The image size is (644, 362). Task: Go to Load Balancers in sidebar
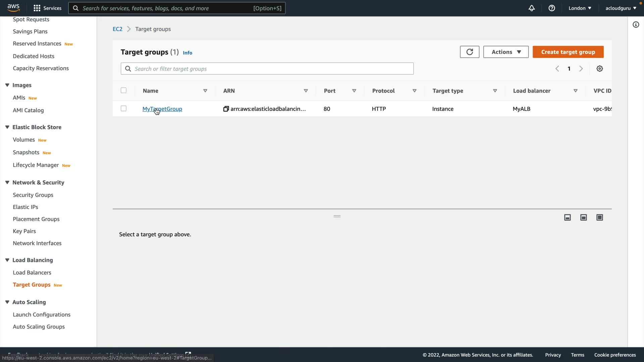[32, 273]
